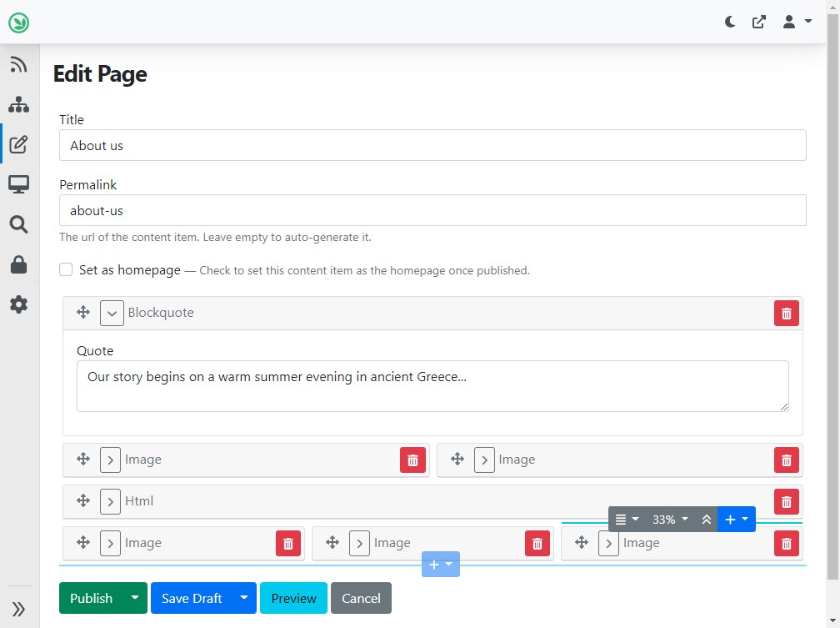Click the Html widget move handle
The width and height of the screenshot is (840, 628).
(x=83, y=501)
